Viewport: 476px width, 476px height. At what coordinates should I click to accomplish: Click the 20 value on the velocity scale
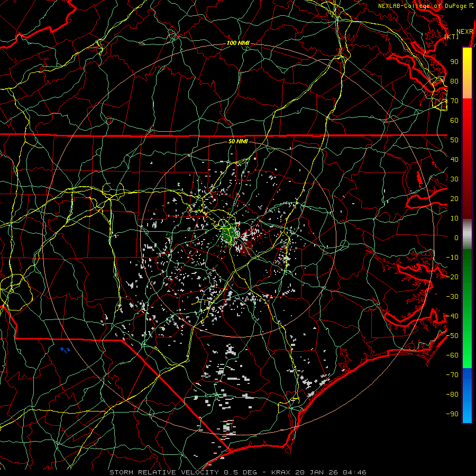(454, 198)
